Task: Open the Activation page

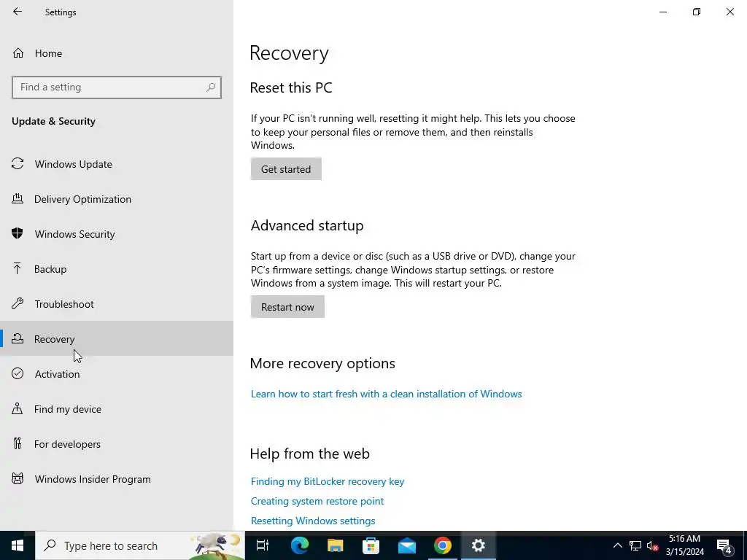Action: coord(117,374)
